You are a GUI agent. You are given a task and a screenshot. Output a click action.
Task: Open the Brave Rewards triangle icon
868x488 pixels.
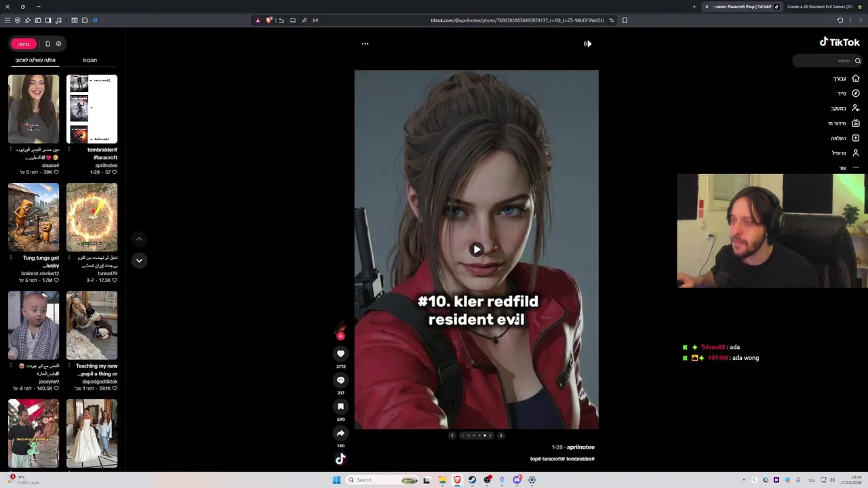point(257,20)
